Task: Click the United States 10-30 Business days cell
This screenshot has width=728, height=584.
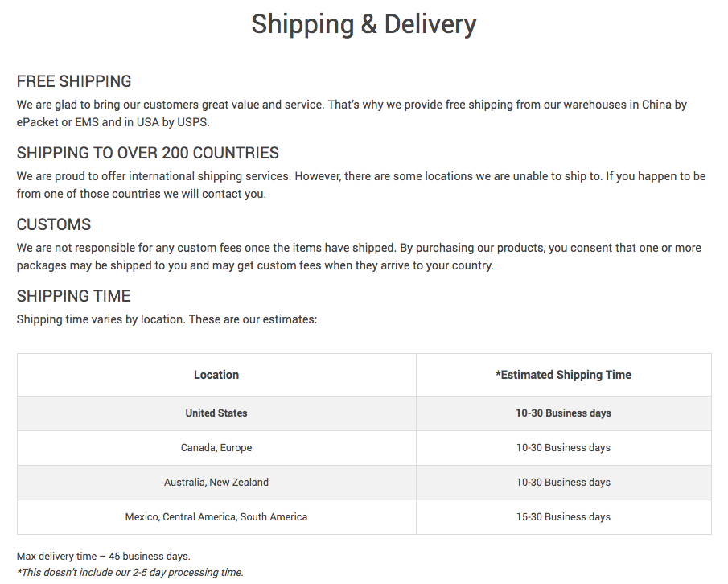Action: point(563,413)
